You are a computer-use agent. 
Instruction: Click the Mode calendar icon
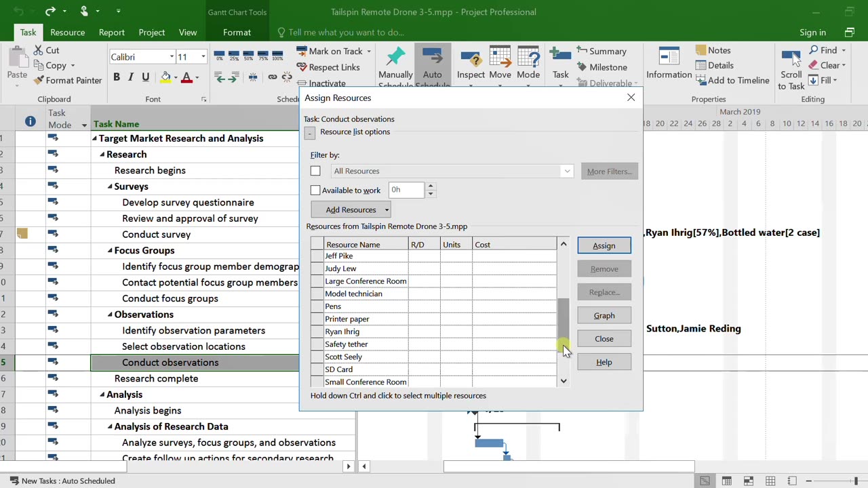click(x=528, y=58)
